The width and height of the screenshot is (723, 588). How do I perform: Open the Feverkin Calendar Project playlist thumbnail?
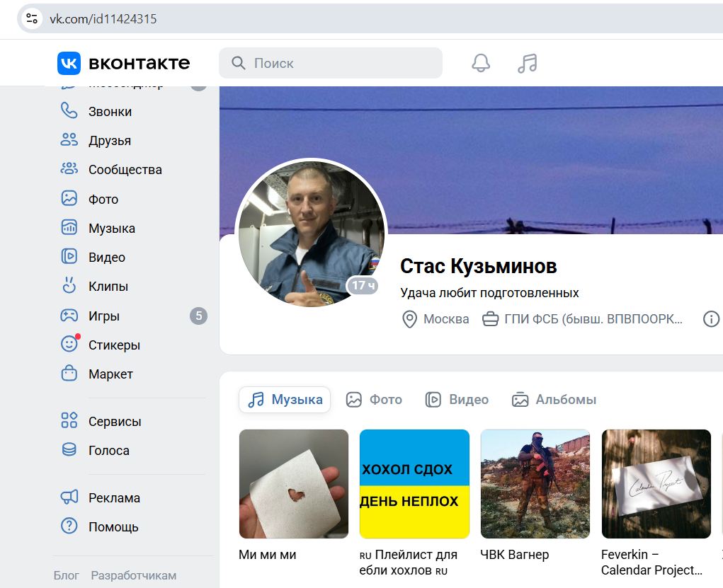click(x=656, y=484)
